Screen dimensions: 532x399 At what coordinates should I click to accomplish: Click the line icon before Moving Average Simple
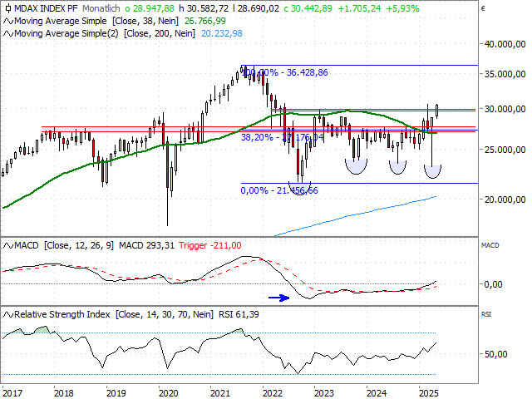click(8, 21)
